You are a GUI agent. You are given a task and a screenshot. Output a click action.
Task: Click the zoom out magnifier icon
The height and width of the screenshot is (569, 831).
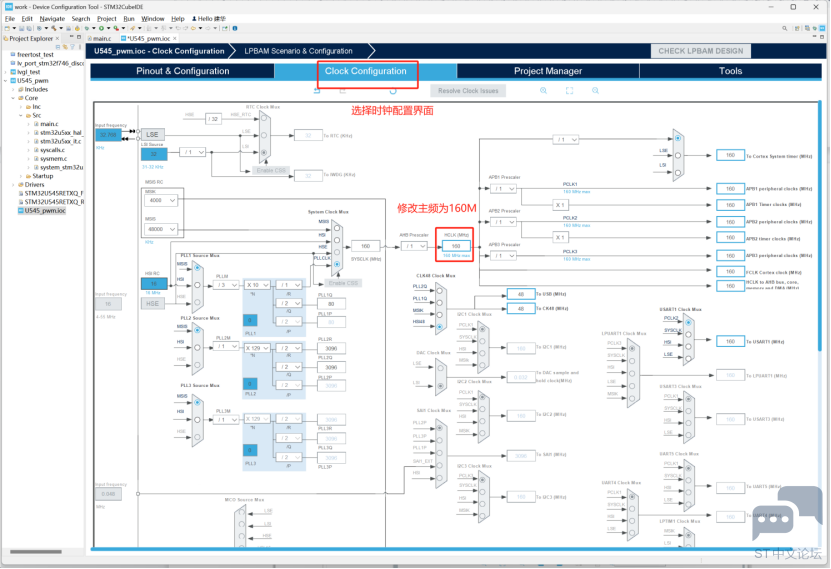(x=595, y=91)
